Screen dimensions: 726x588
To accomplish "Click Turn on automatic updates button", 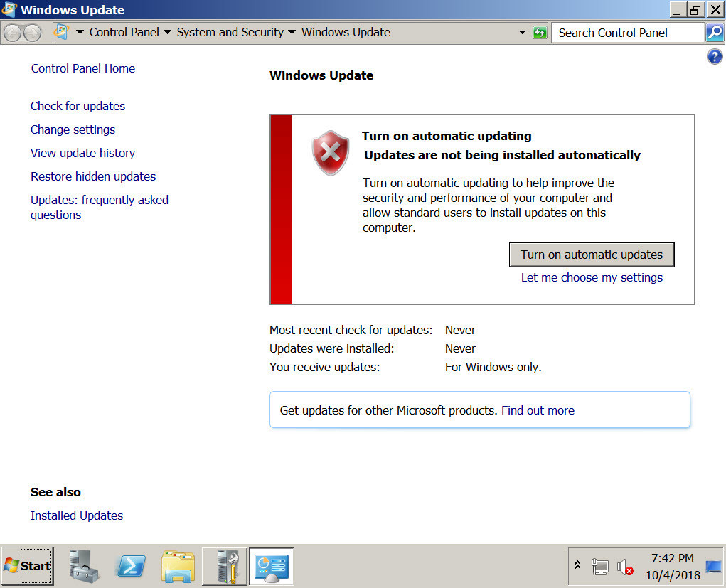I will (592, 255).
